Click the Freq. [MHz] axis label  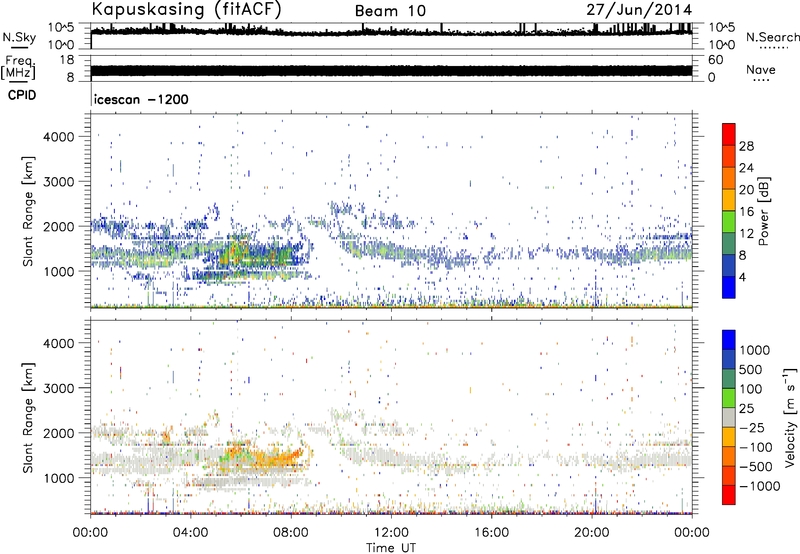click(x=18, y=68)
